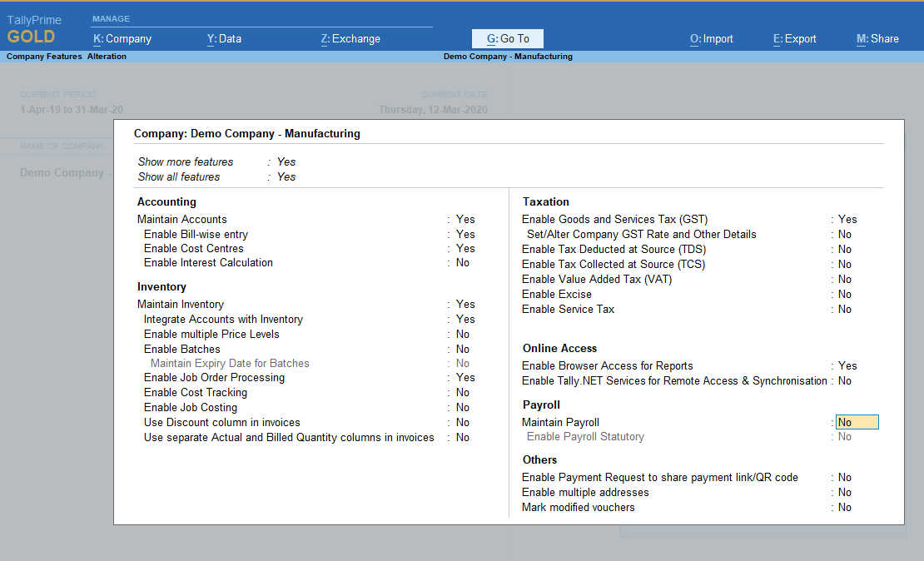This screenshot has width=924, height=561.
Task: Open the G: Go To menu
Action: [x=507, y=38]
